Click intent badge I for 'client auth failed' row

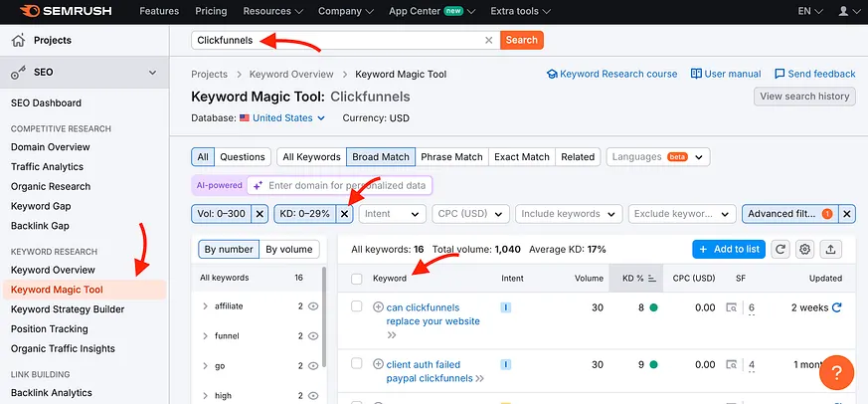[x=505, y=364]
